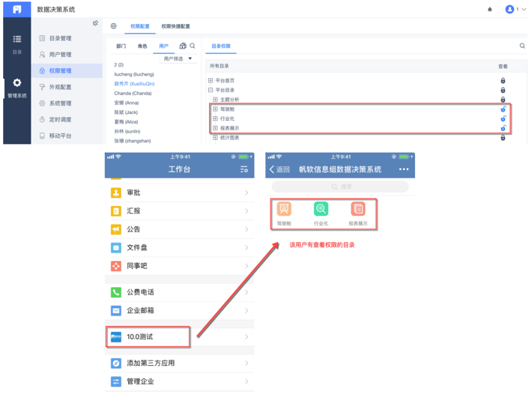Toggle view lock for 主题分析
Image resolution: width=532 pixels, height=410 pixels.
click(503, 100)
